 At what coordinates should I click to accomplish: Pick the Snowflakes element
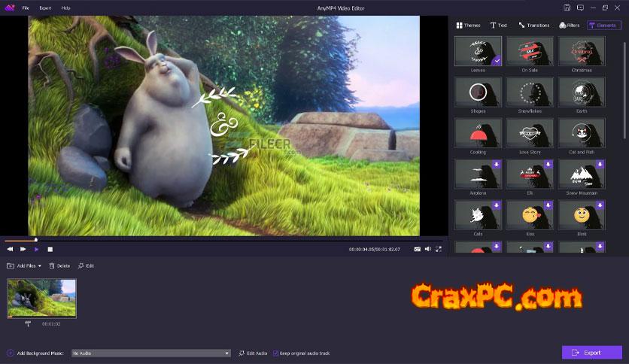point(530,93)
